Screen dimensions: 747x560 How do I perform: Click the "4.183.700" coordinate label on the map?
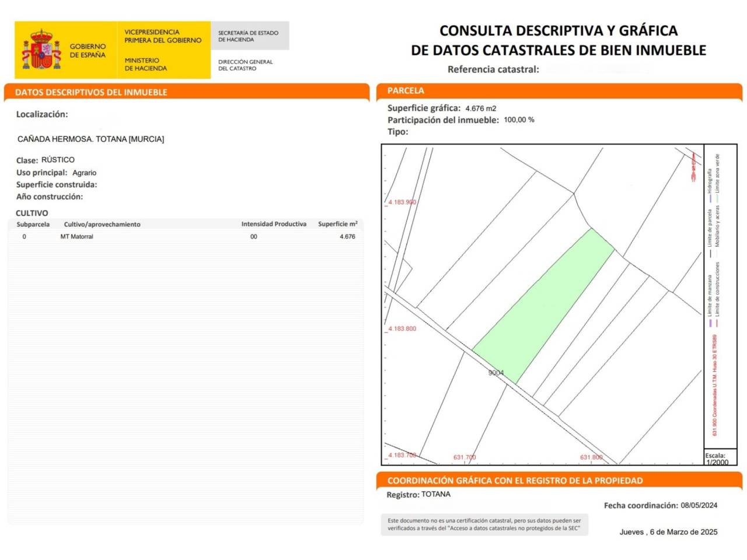[402, 456]
